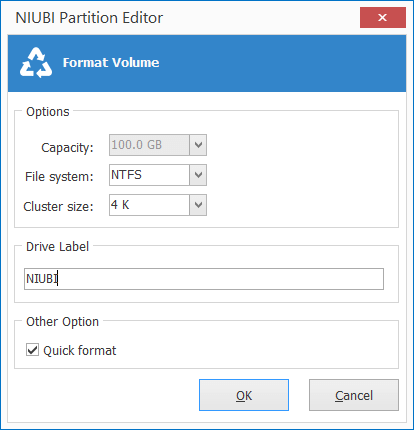
Task: Click the recycle arrows Format Volume icon
Action: point(36,63)
